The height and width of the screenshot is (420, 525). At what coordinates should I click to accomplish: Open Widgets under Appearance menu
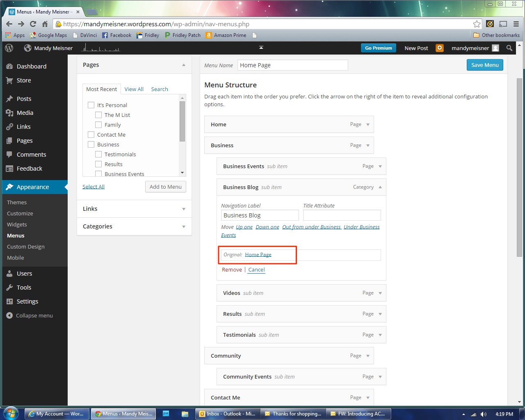(17, 224)
